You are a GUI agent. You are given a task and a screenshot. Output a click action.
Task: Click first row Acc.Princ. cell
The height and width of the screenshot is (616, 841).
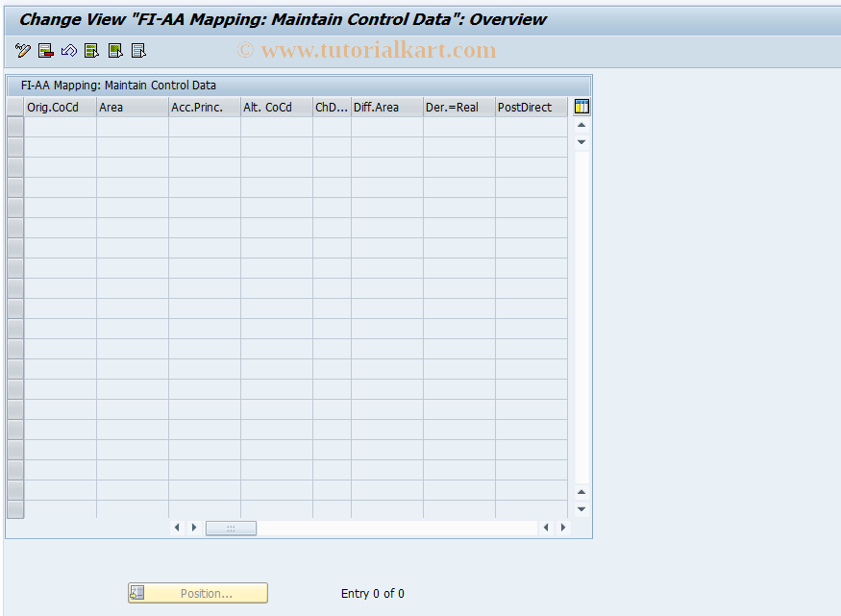(205, 127)
